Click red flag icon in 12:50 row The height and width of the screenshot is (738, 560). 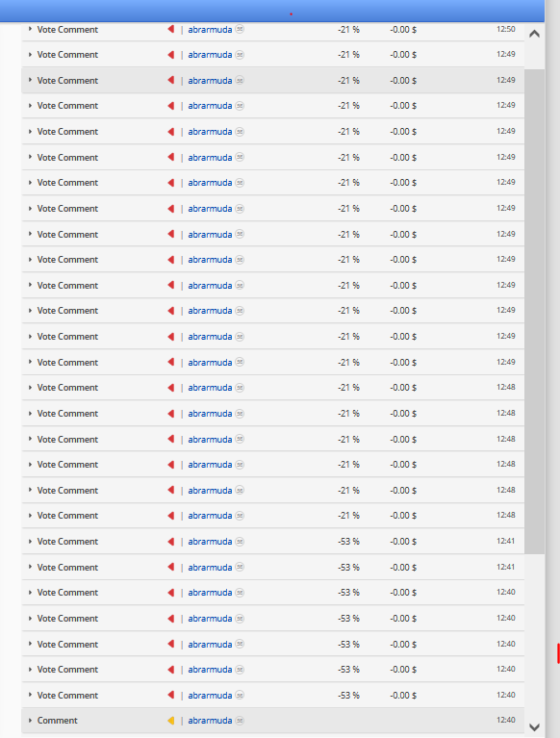click(171, 29)
